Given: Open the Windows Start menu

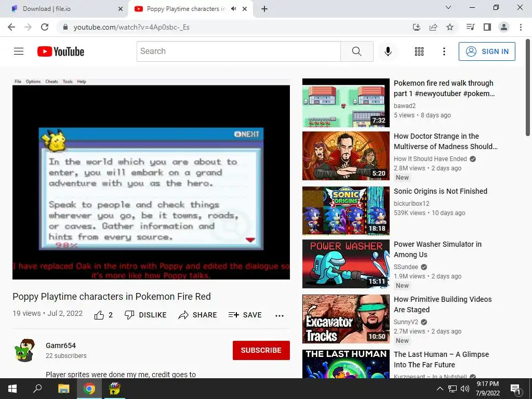Looking at the screenshot, I should (12, 389).
